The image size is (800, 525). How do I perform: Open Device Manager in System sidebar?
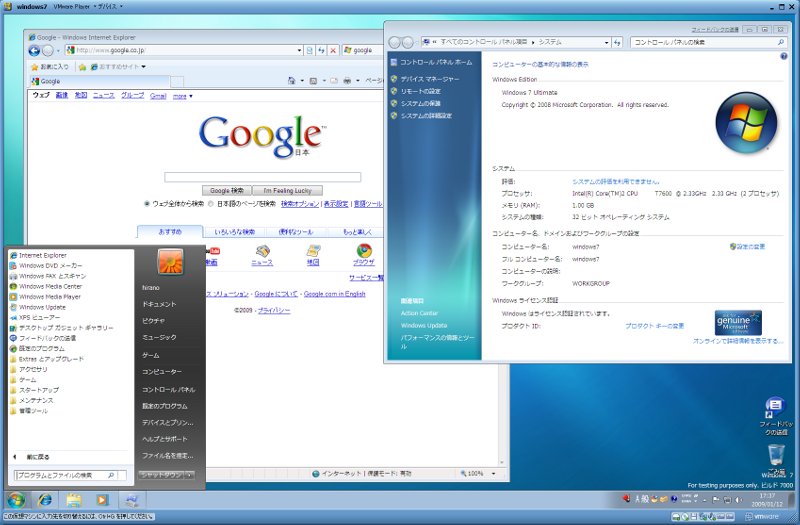click(x=430, y=79)
